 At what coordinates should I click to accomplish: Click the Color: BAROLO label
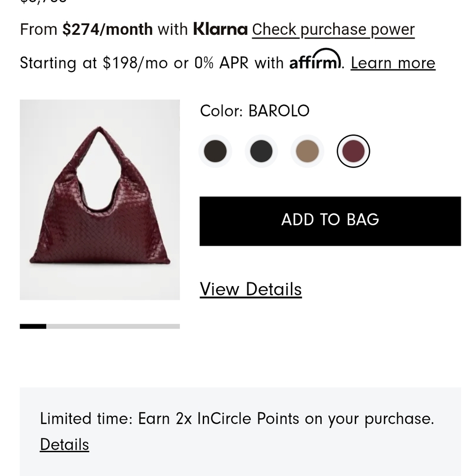(x=254, y=110)
